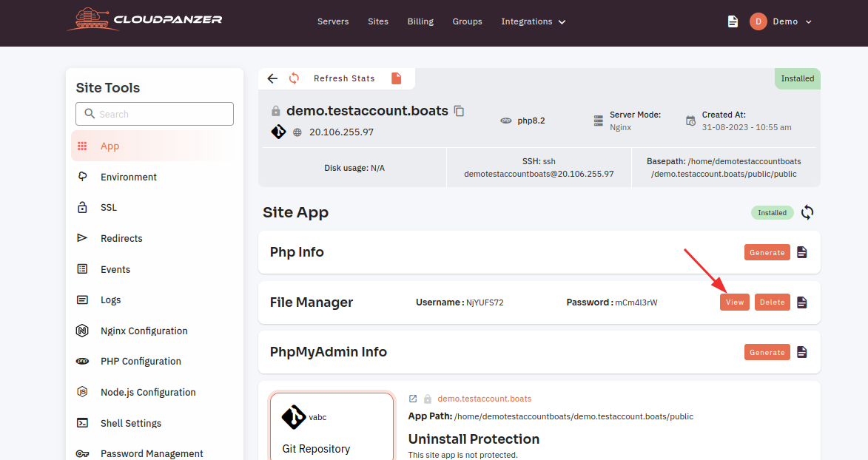Viewport: 868px width, 460px height.
Task: Click the Server Mode Nginx value
Action: coord(621,127)
